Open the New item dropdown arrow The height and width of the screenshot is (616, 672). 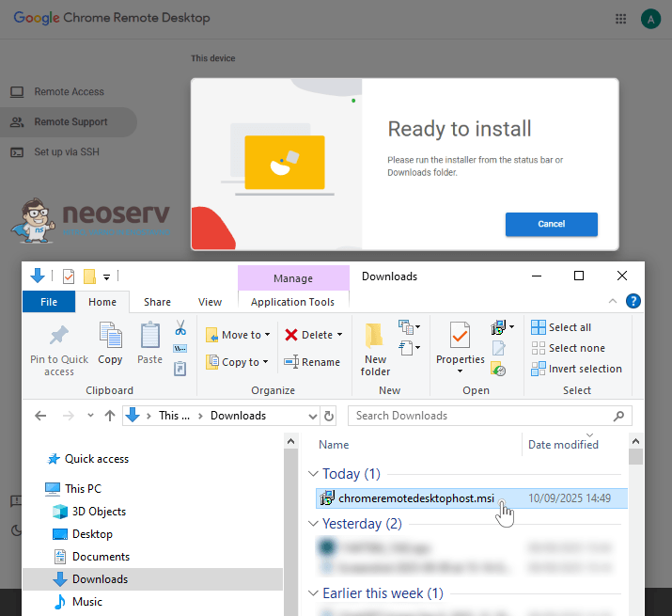pyautogui.click(x=418, y=327)
